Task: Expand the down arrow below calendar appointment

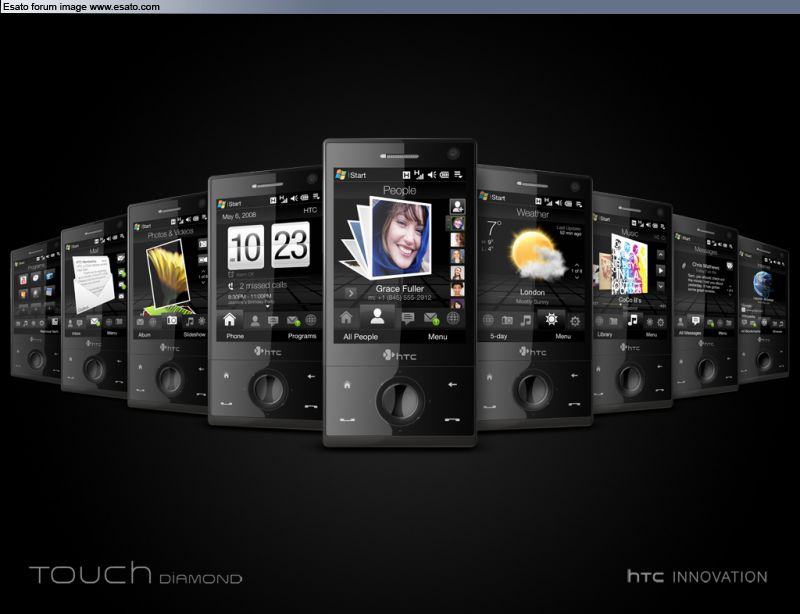Action: [268, 307]
